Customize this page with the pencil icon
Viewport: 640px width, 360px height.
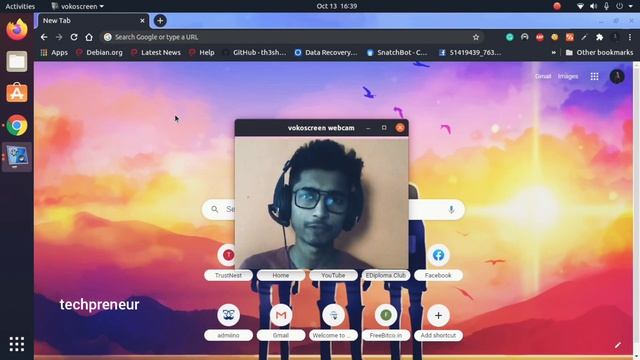[x=618, y=345]
